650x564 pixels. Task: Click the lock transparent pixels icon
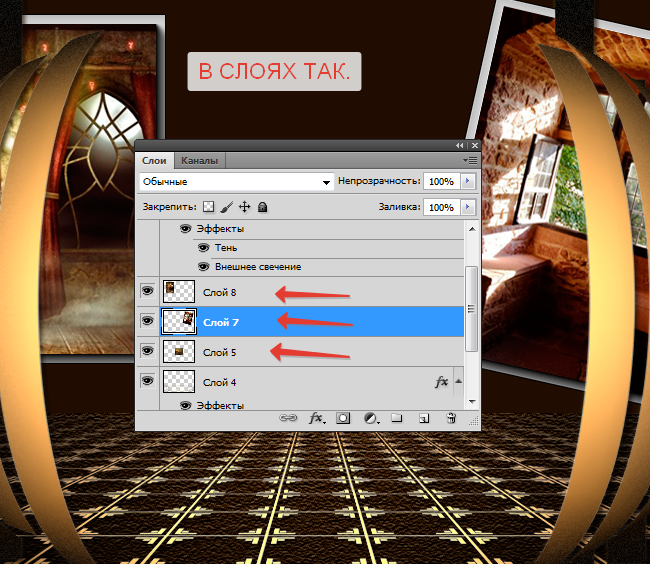pos(209,206)
